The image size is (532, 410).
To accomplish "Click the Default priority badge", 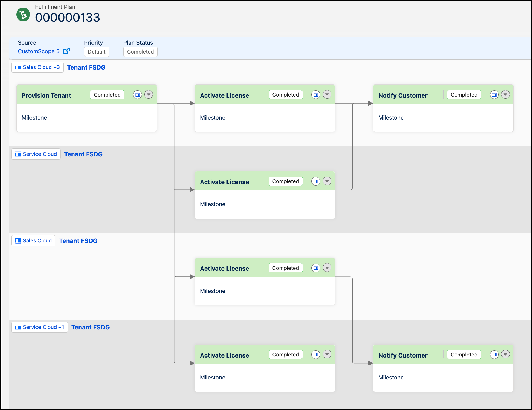I will 97,52.
